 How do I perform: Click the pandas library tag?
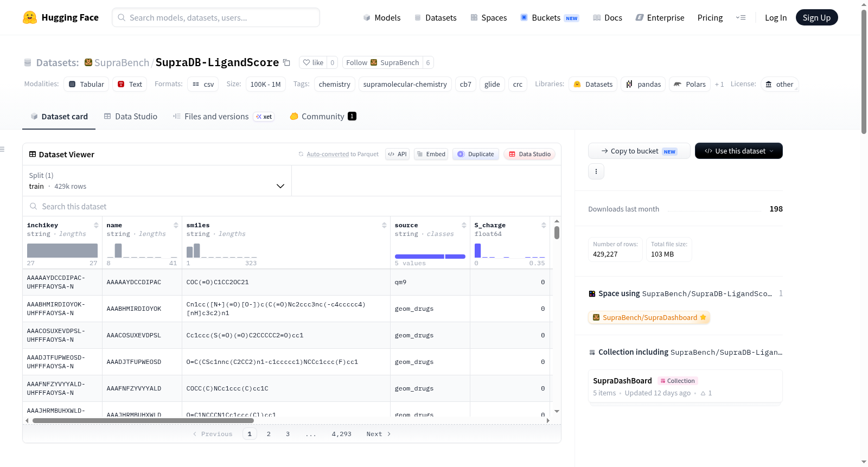coord(643,84)
